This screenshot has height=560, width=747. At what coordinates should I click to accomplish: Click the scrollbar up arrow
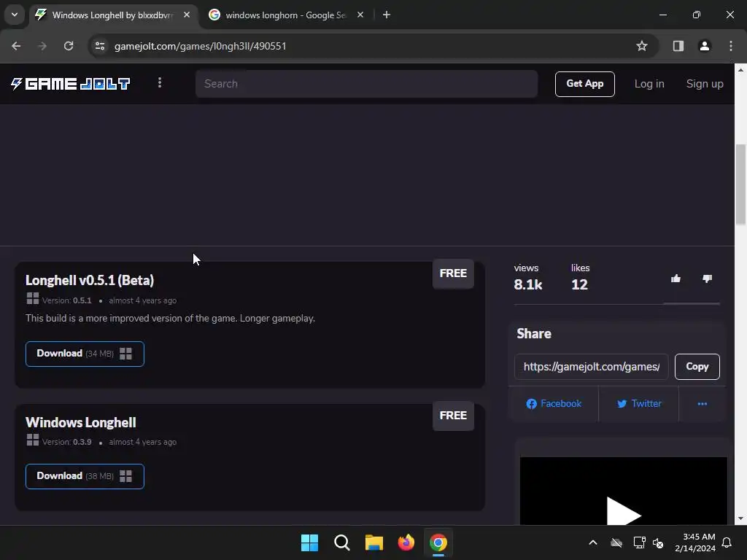point(740,70)
